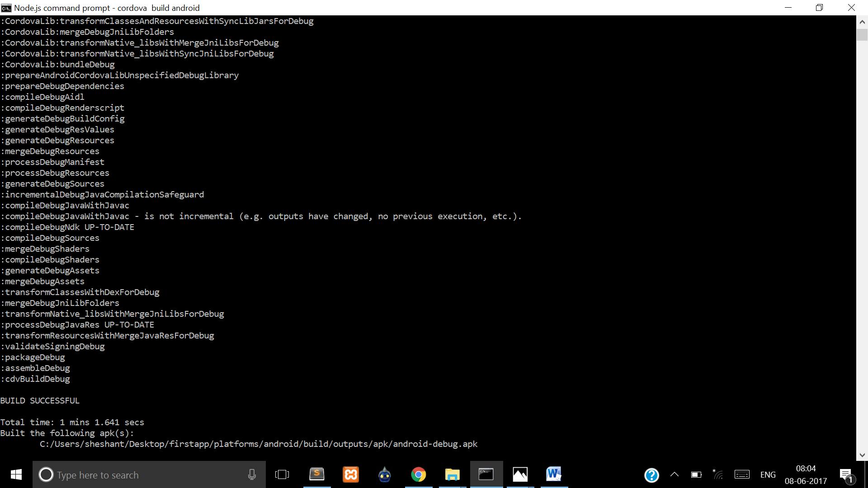Click the command prompt title bar icon
The image size is (868, 488).
(x=6, y=8)
